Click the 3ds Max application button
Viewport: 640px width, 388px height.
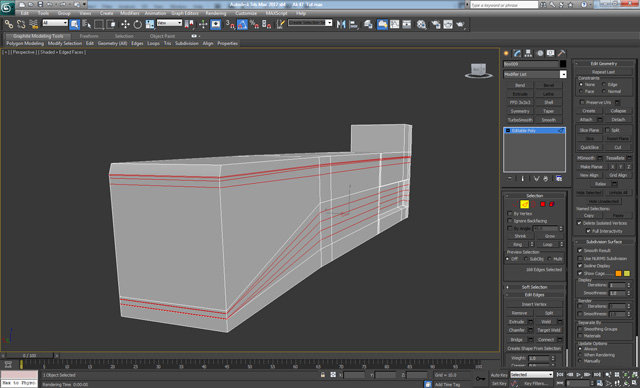point(7,7)
